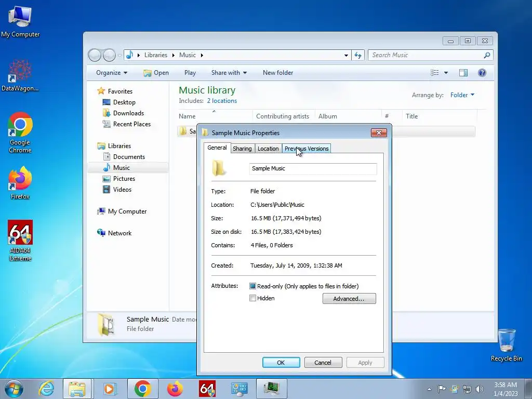
Task: Open the Control Panel taskbar icon
Action: (239, 389)
